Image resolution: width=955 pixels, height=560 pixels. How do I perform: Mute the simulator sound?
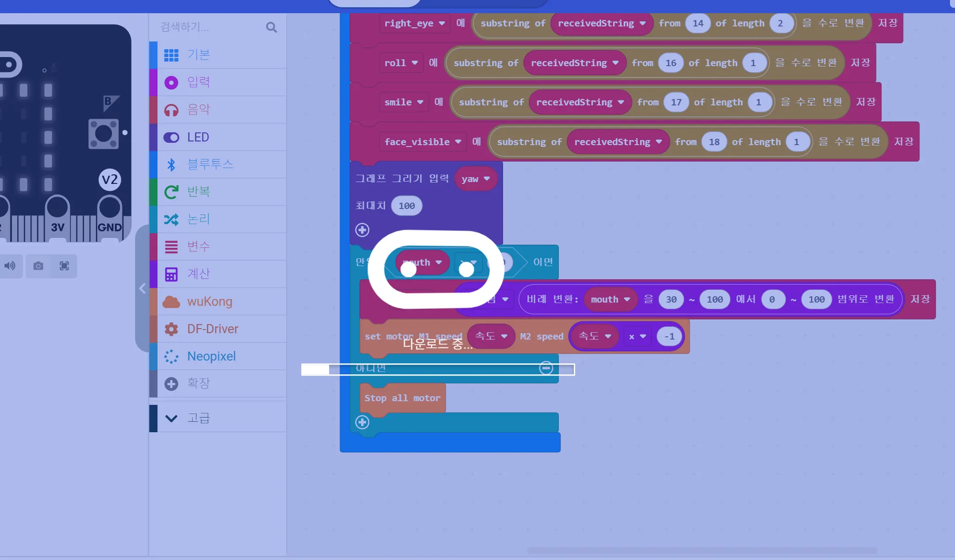click(x=10, y=266)
